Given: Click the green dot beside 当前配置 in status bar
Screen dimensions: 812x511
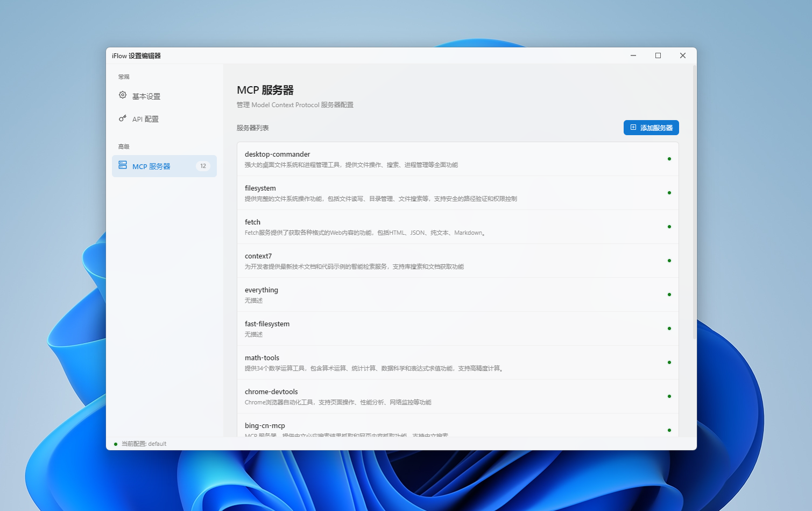Looking at the screenshot, I should (116, 444).
